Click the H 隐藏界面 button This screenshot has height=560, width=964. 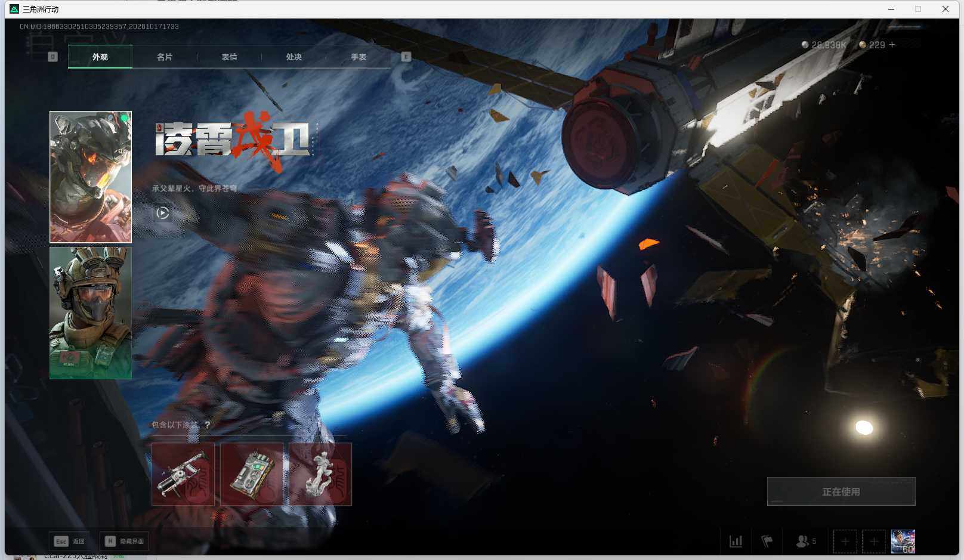point(124,542)
